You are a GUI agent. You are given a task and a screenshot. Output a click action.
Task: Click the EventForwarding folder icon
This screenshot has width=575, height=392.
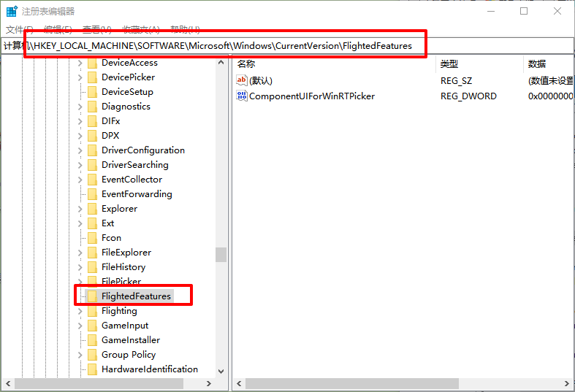pyautogui.click(x=92, y=194)
